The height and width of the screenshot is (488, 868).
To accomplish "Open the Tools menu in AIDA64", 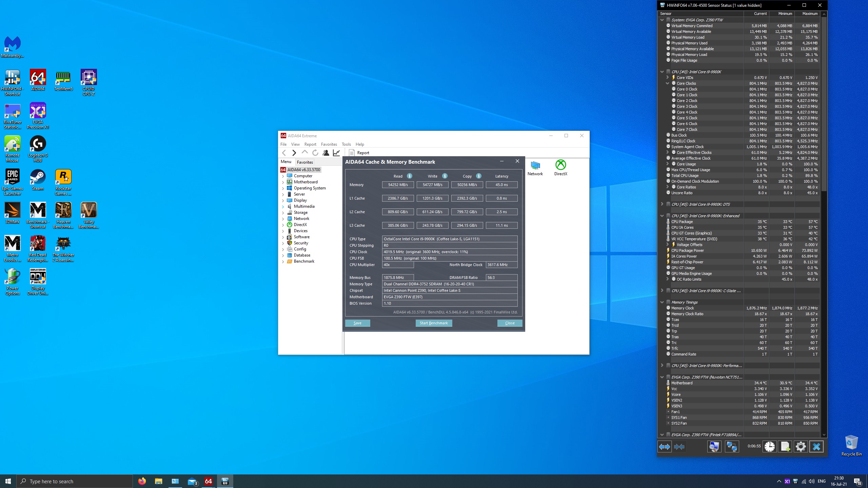I will 346,144.
